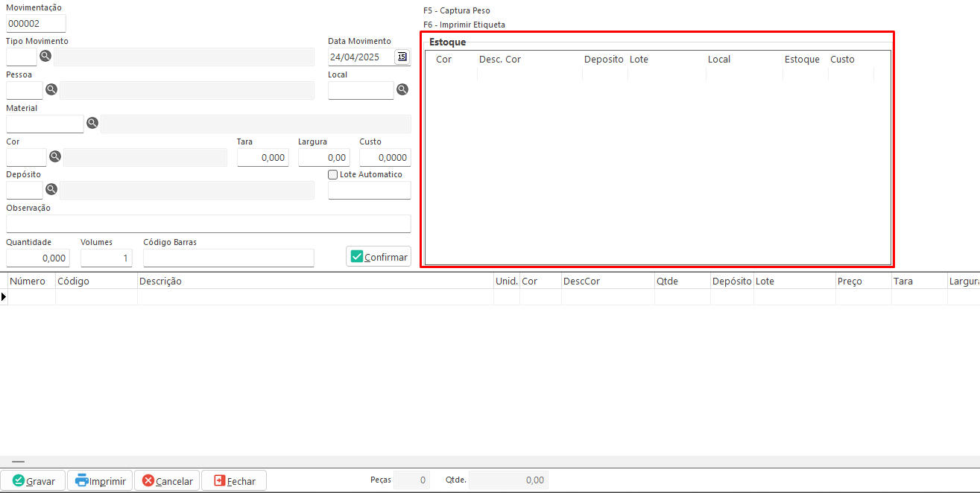
Task: Click the Depósito search magnifier icon
Action: point(51,189)
